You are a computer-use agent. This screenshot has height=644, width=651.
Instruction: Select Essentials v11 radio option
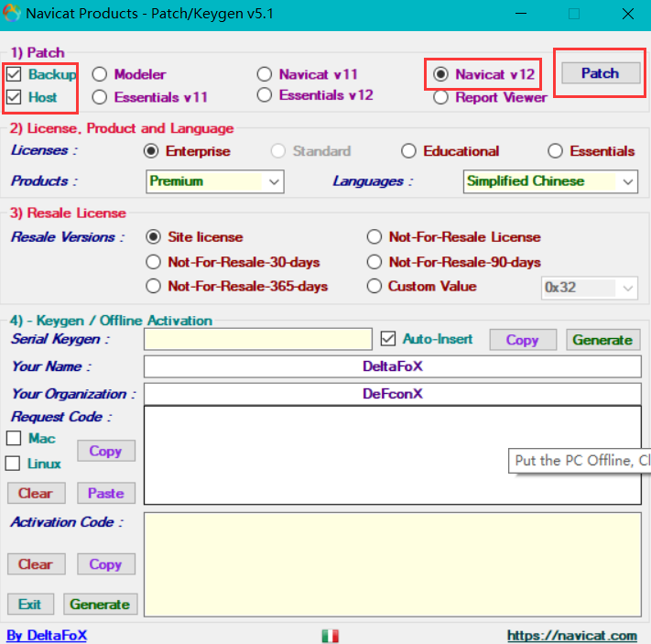(100, 97)
